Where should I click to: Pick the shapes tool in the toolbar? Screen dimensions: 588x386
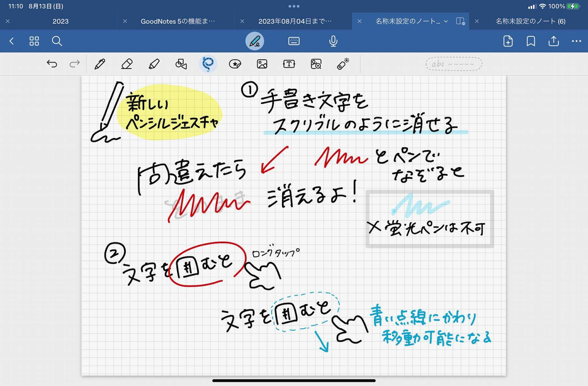(x=180, y=64)
